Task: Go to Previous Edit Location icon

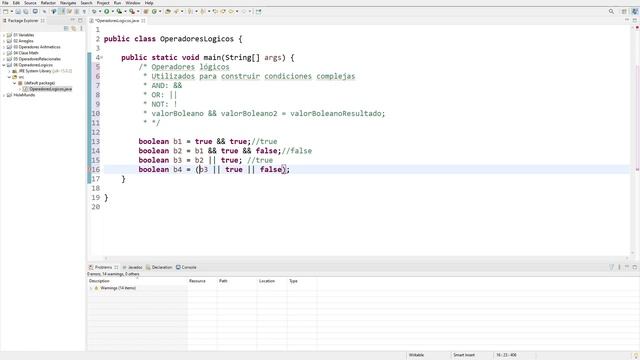Action: coord(215,11)
